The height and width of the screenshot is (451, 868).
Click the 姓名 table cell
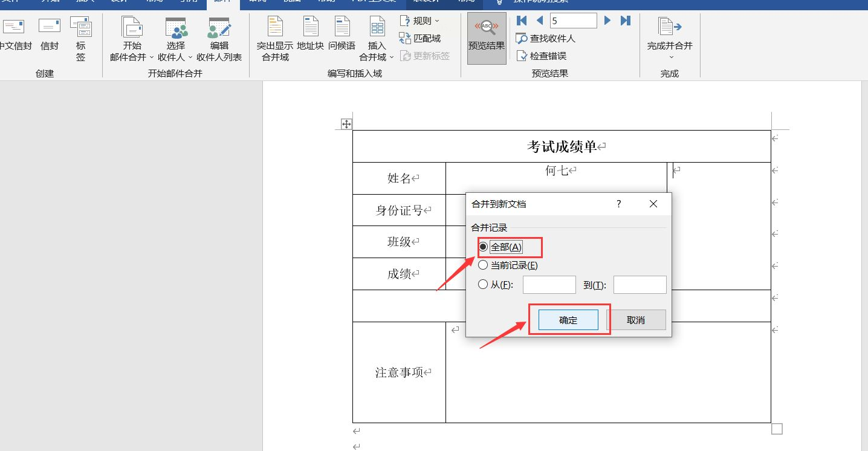click(x=399, y=178)
